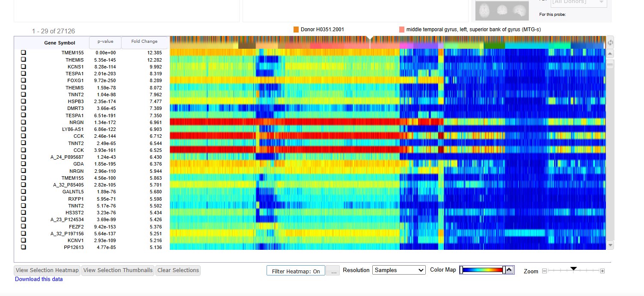
Task: Click View Selection Heatmap button
Action: (47, 270)
